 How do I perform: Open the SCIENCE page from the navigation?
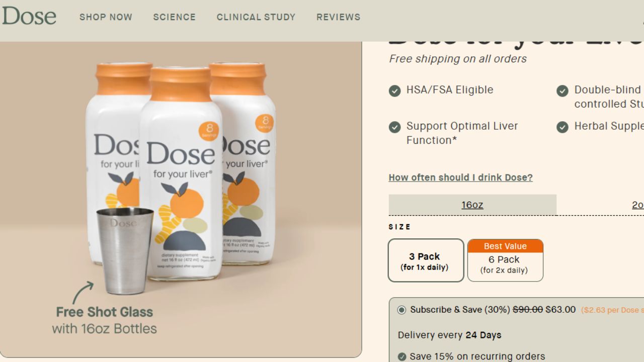click(x=175, y=17)
